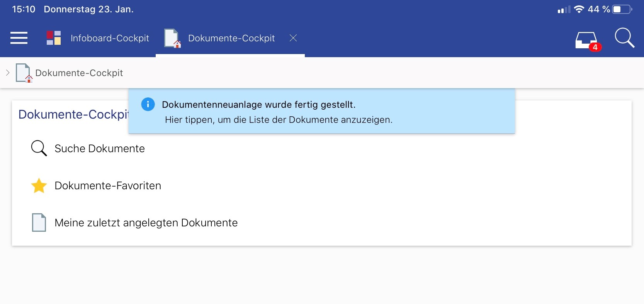This screenshot has height=304, width=644.
Task: Tap the red notification badge showing 4
Action: tap(595, 47)
